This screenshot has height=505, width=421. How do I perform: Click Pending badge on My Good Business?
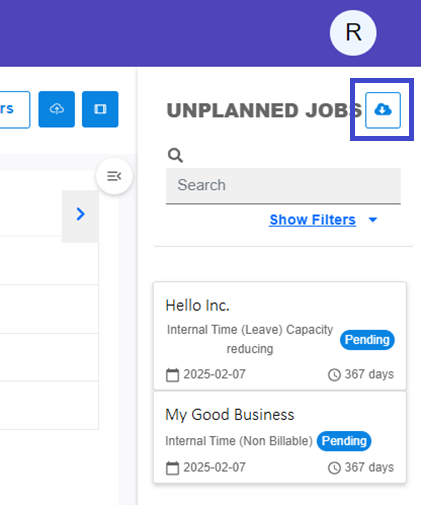click(344, 441)
